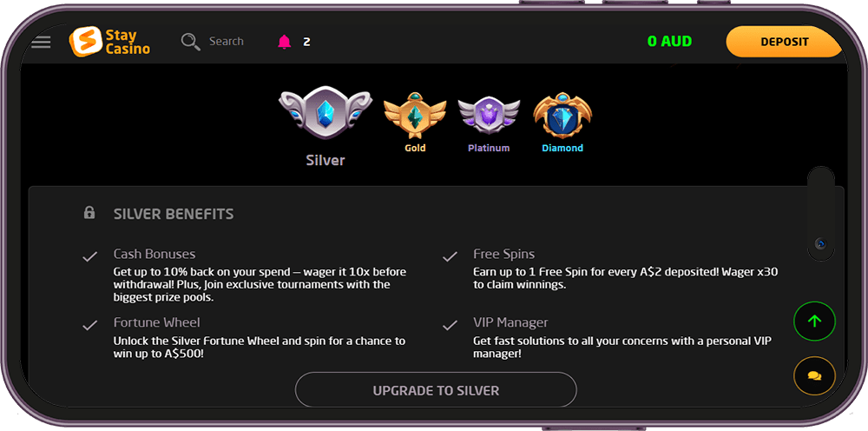This screenshot has height=431, width=868.
Task: Open notifications bell icon
Action: [285, 42]
